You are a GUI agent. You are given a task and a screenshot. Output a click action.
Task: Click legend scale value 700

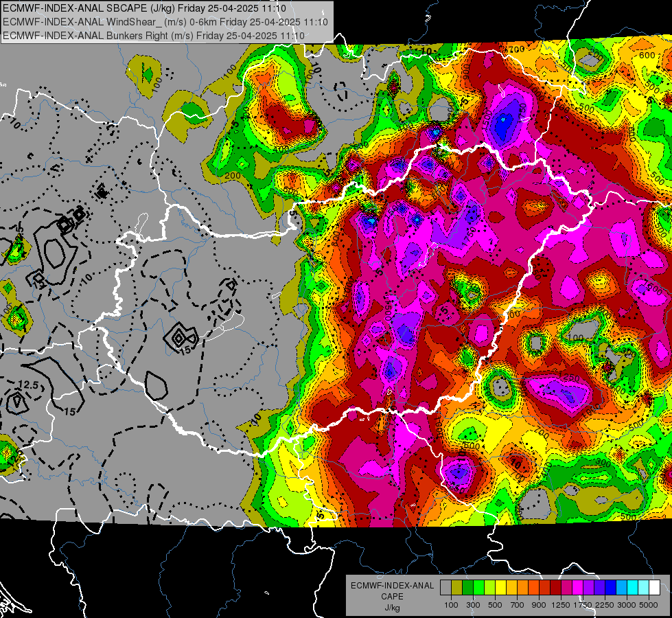[x=518, y=605]
